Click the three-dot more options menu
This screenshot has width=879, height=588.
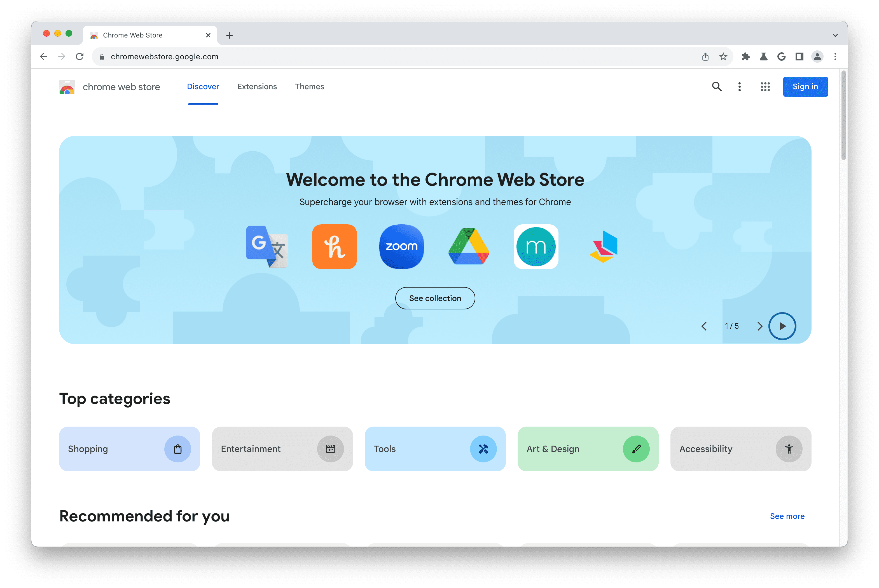740,86
